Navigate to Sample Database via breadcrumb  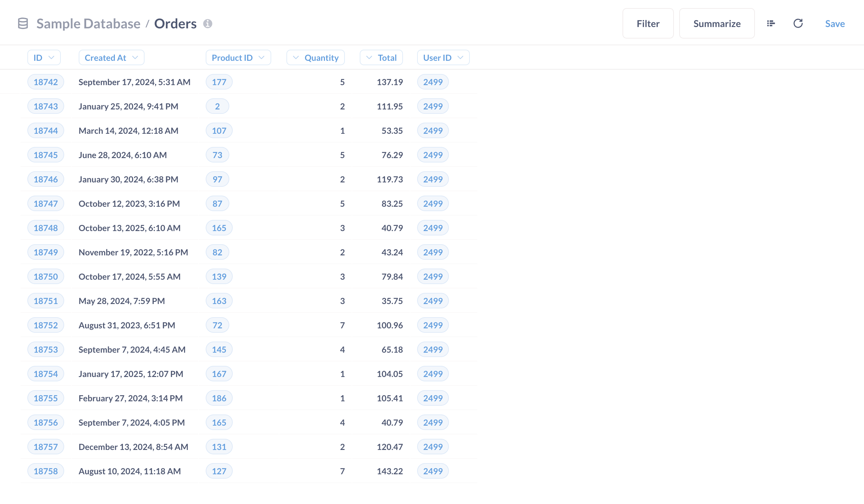click(88, 23)
